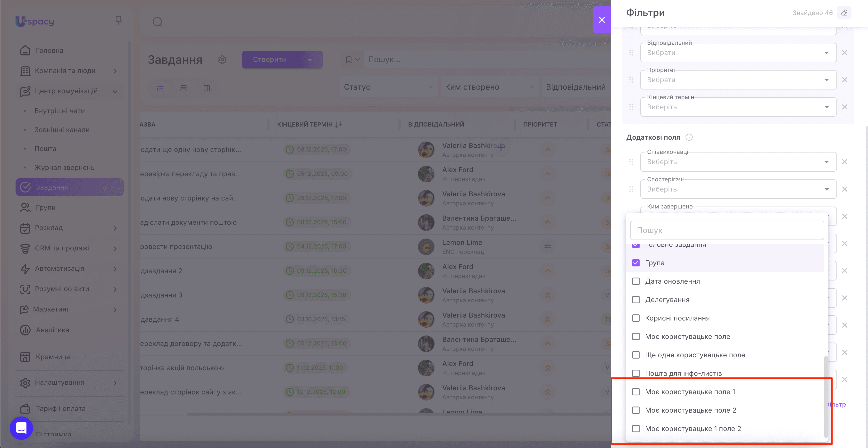This screenshot has width=868, height=448.
Task: Tick the Делегування checkbox
Action: [636, 300]
